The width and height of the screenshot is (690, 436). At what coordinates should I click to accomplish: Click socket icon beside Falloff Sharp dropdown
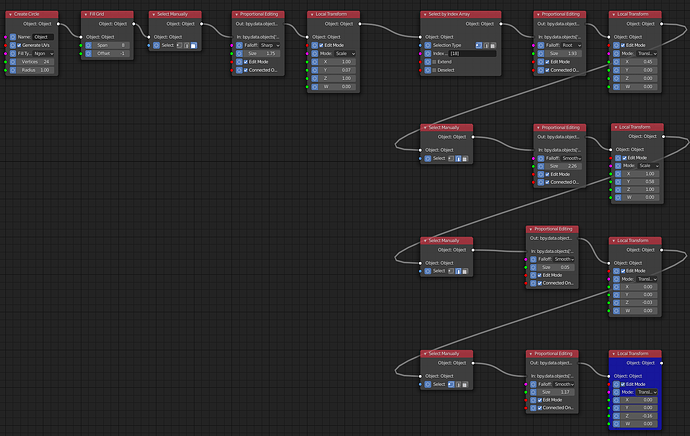[239, 45]
